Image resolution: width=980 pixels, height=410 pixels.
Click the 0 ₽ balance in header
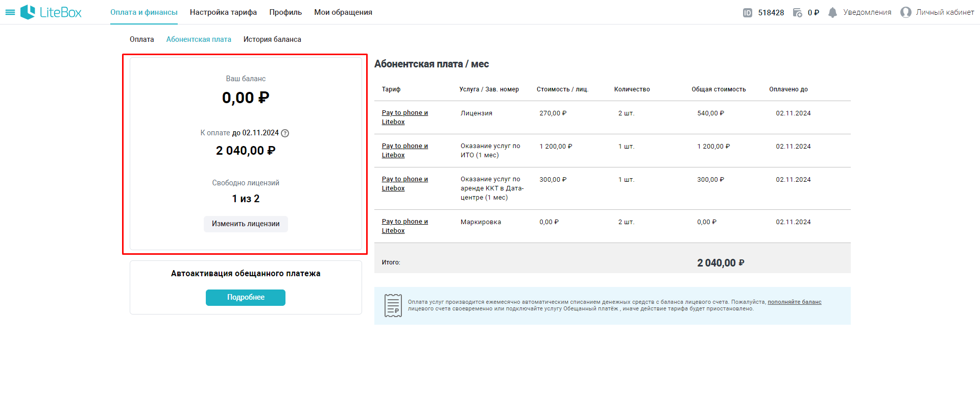click(x=814, y=13)
